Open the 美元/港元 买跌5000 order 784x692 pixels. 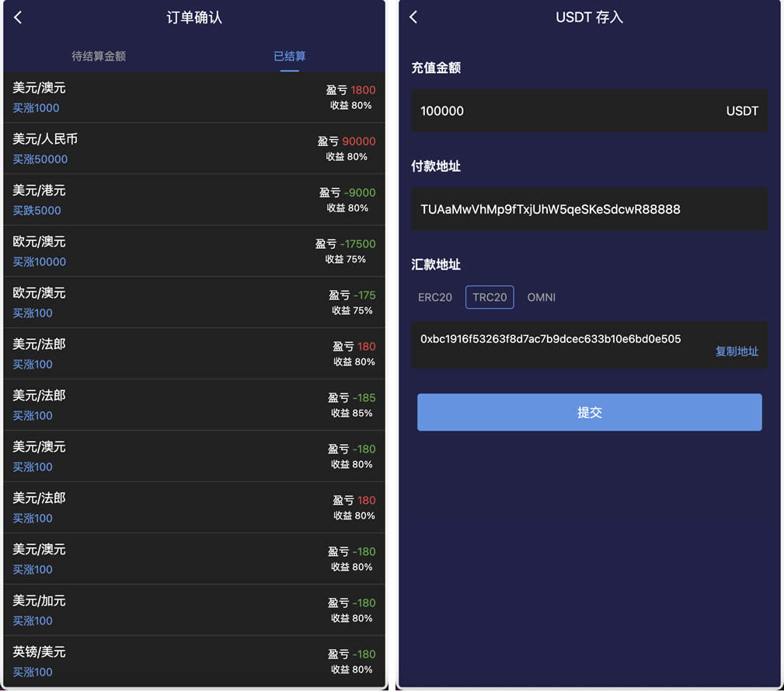194,200
